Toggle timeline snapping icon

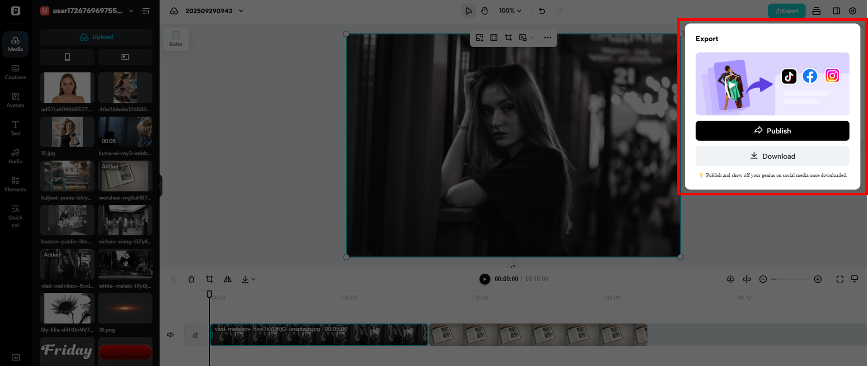(x=730, y=279)
